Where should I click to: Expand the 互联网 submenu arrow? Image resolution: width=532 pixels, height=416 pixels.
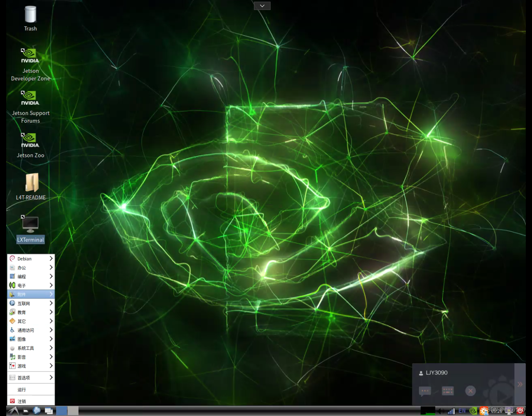[51, 303]
